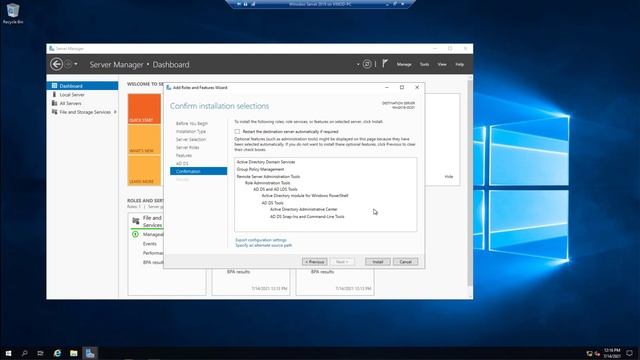Go to Before You Begin wizard step
640x360 pixels.
(x=192, y=123)
